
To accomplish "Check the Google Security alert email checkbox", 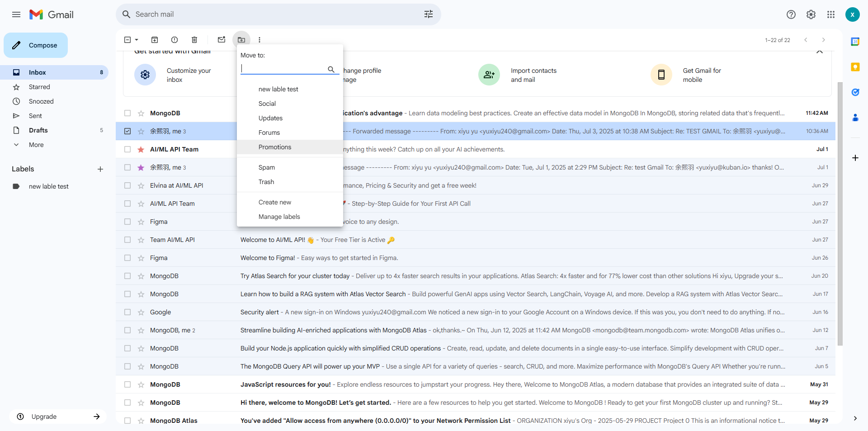I will (x=127, y=312).
